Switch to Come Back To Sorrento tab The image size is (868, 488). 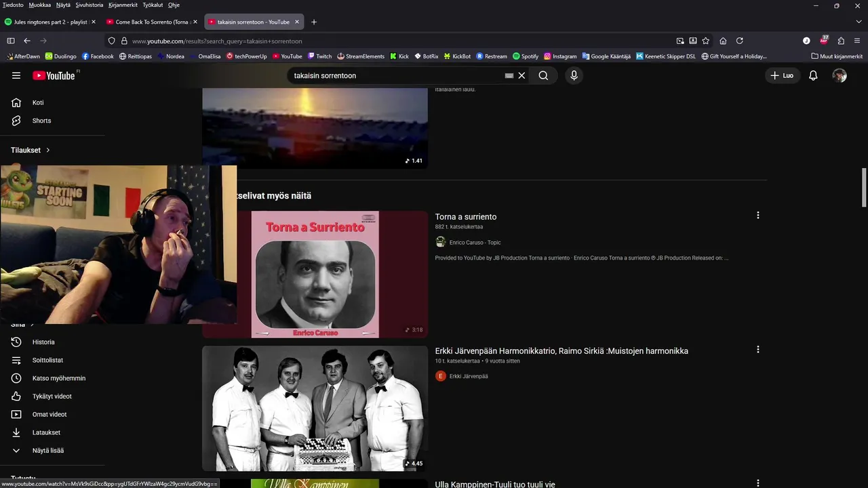click(x=151, y=22)
